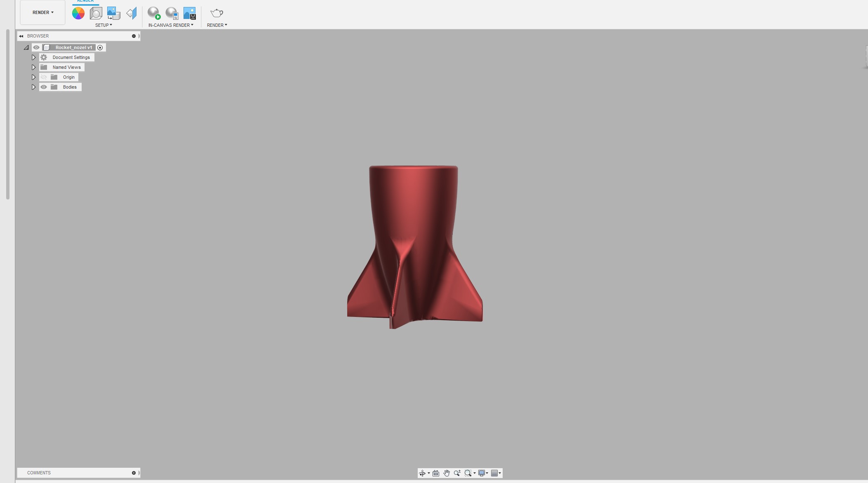Select the Zoom tool
Image resolution: width=868 pixels, height=483 pixels.
[x=457, y=473]
